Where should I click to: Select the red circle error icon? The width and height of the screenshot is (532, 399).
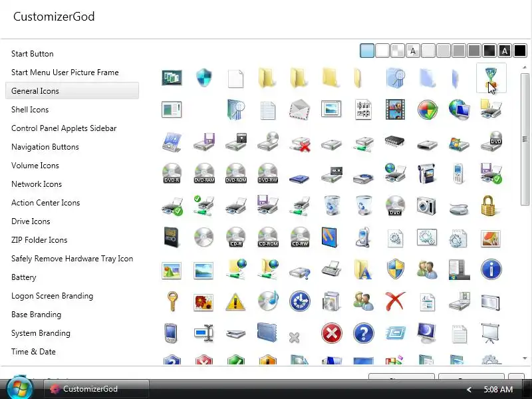(x=331, y=333)
